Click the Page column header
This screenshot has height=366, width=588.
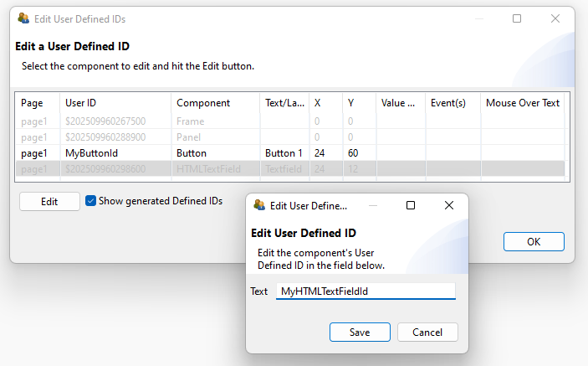pos(38,103)
